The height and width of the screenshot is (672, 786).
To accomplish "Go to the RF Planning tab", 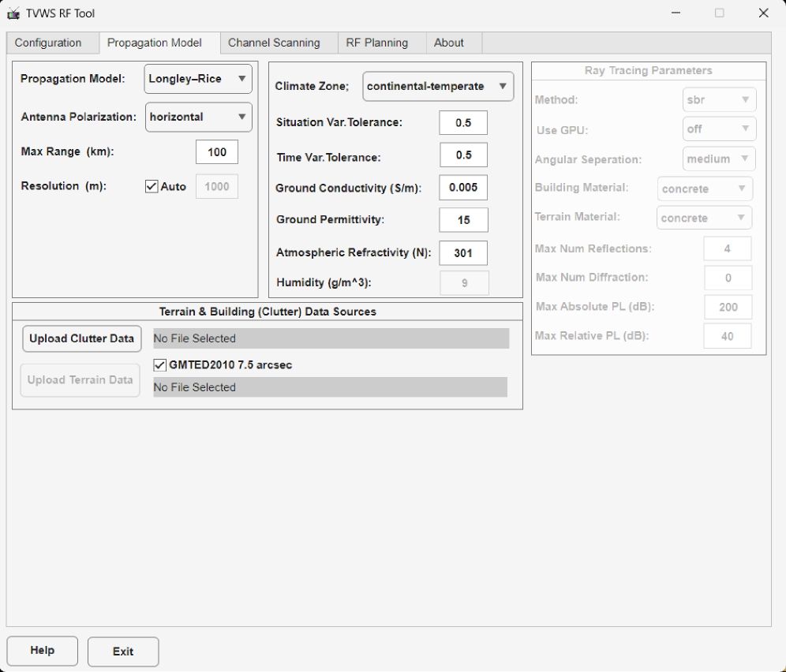I will 376,43.
